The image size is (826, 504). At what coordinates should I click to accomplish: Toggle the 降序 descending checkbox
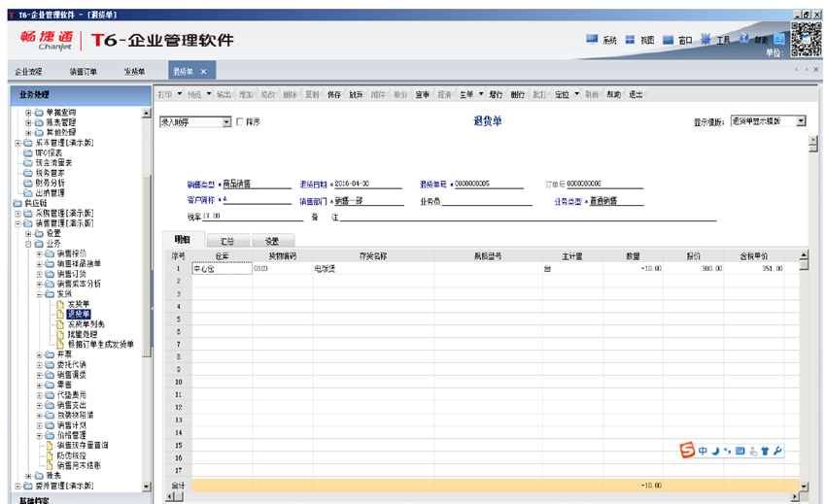pos(240,121)
